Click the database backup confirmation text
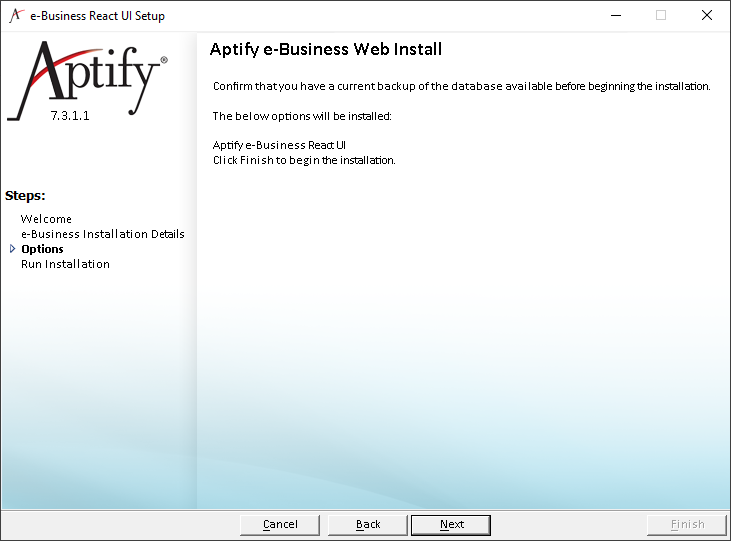The height and width of the screenshot is (541, 731). coord(462,86)
